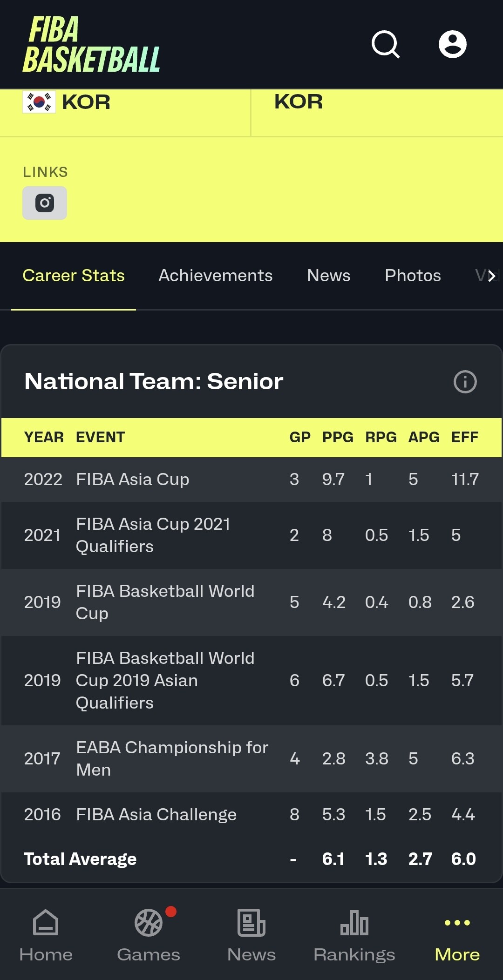Viewport: 503px width, 980px height.
Task: Open the user profile account icon
Action: click(x=452, y=45)
